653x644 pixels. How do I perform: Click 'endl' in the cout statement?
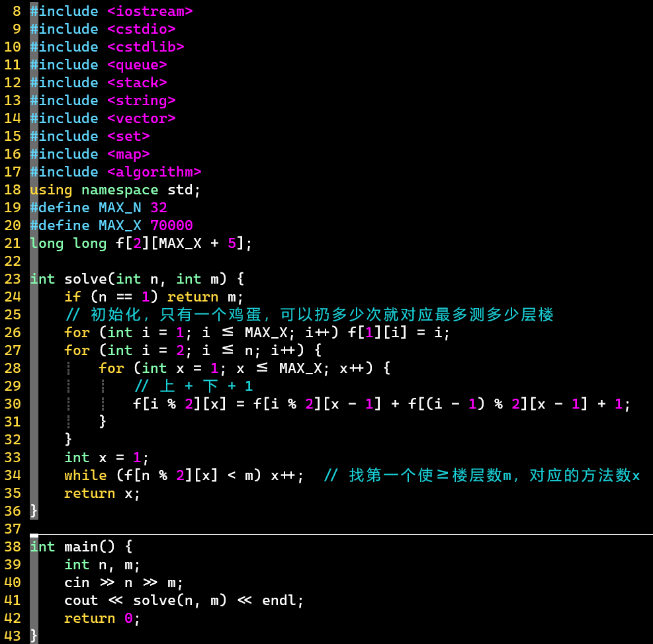(279, 600)
